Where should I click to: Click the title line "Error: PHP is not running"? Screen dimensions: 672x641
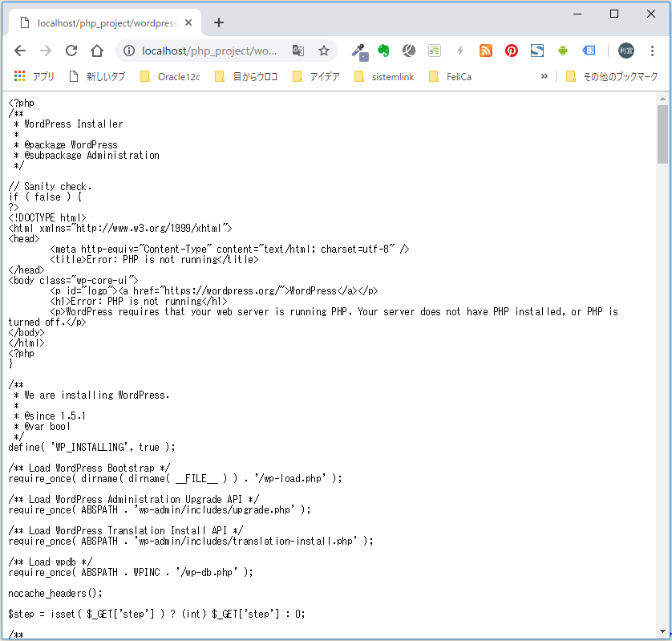(154, 259)
